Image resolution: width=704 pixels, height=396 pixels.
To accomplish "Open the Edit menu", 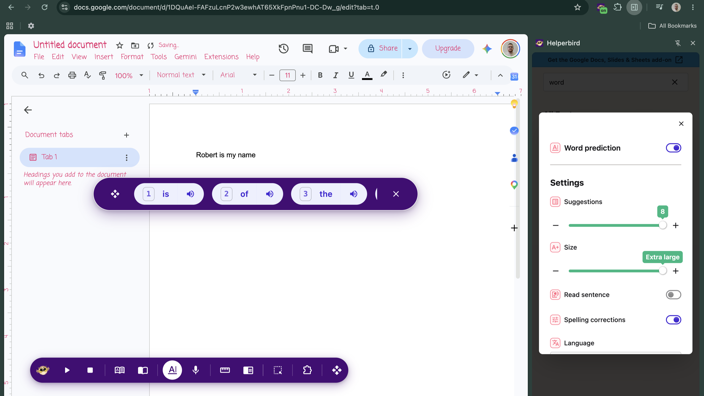I will tap(57, 57).
